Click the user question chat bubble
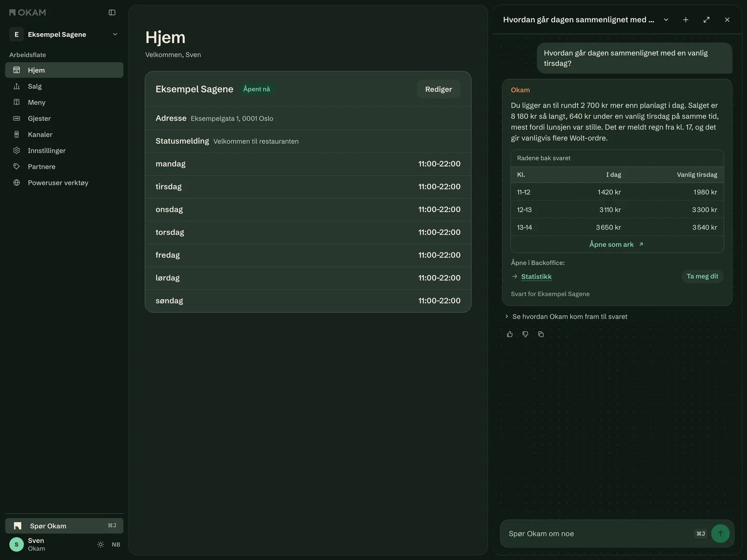This screenshot has width=747, height=560. 634,58
